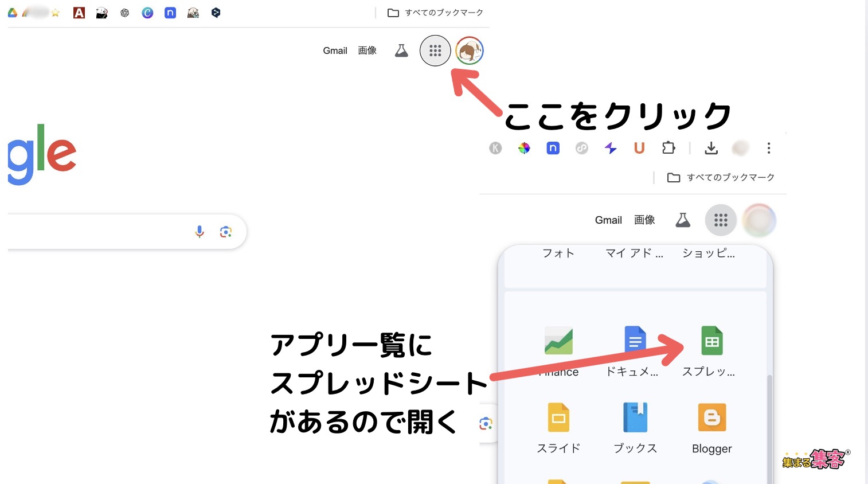Open the dark hexagon bookmark icon

(216, 13)
